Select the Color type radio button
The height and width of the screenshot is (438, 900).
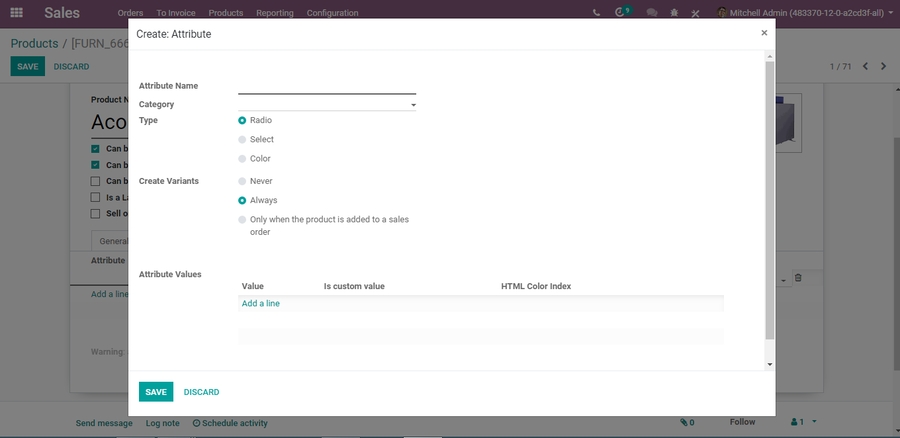tap(242, 159)
